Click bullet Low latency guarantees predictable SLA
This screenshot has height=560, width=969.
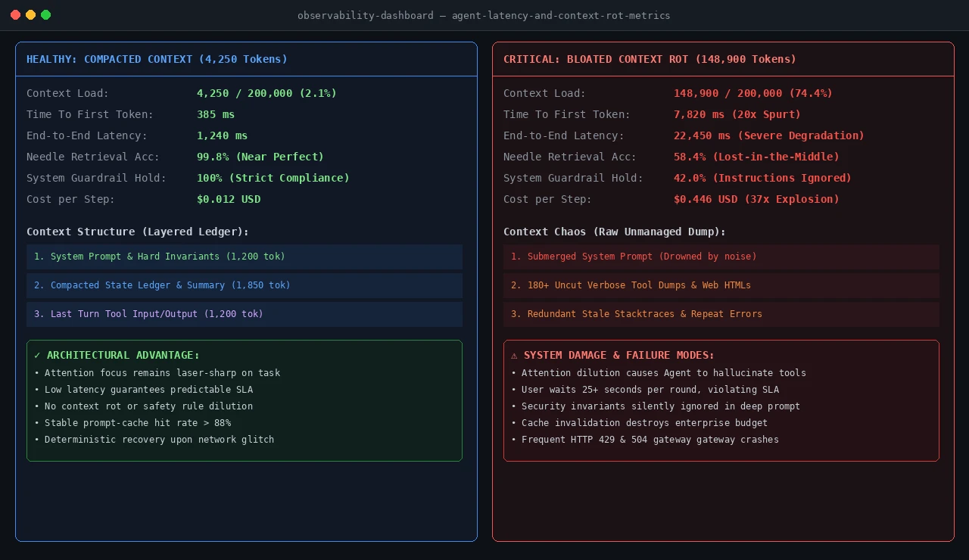pos(144,390)
